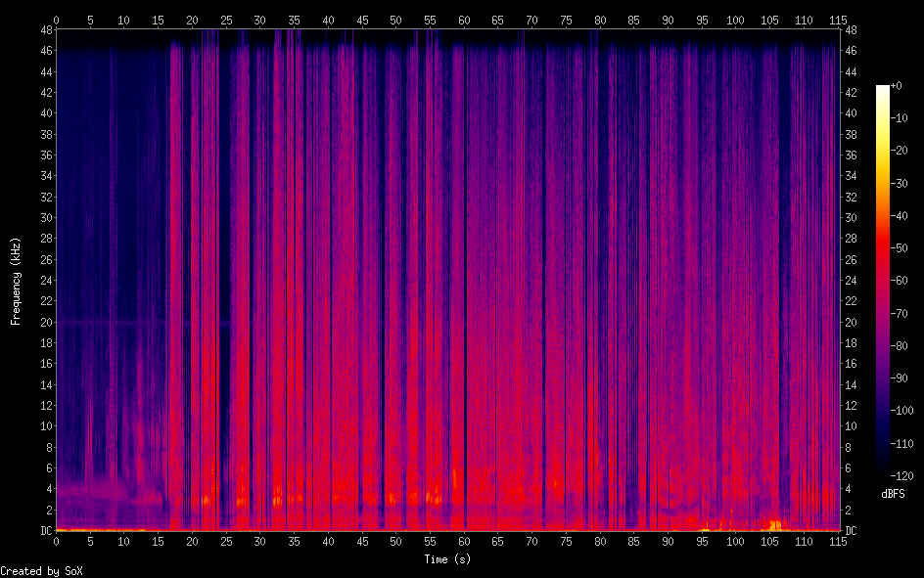The width and height of the screenshot is (924, 578).
Task: Click the DC label on the left axis
Action: pos(43,531)
